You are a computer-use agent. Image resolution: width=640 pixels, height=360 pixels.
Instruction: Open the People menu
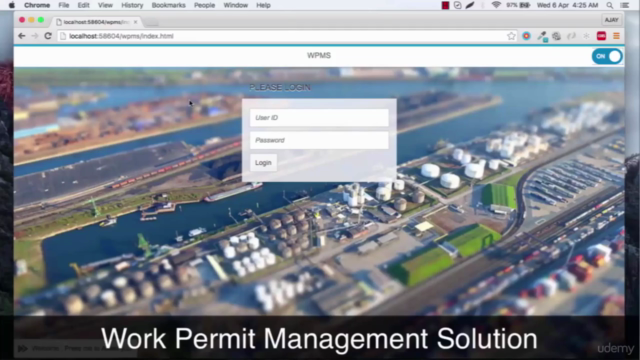coord(204,5)
